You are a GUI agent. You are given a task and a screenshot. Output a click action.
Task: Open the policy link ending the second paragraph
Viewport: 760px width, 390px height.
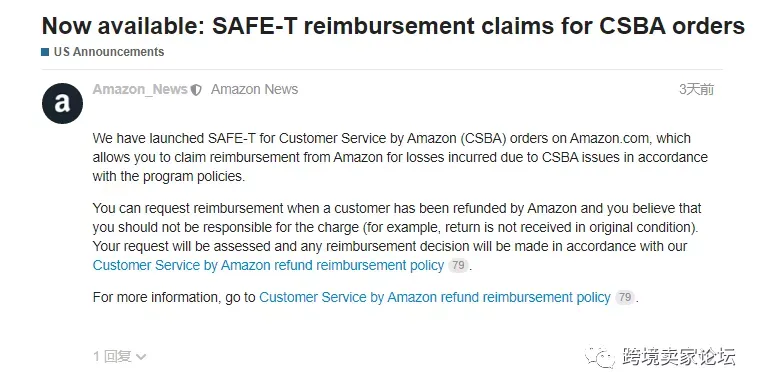268,265
